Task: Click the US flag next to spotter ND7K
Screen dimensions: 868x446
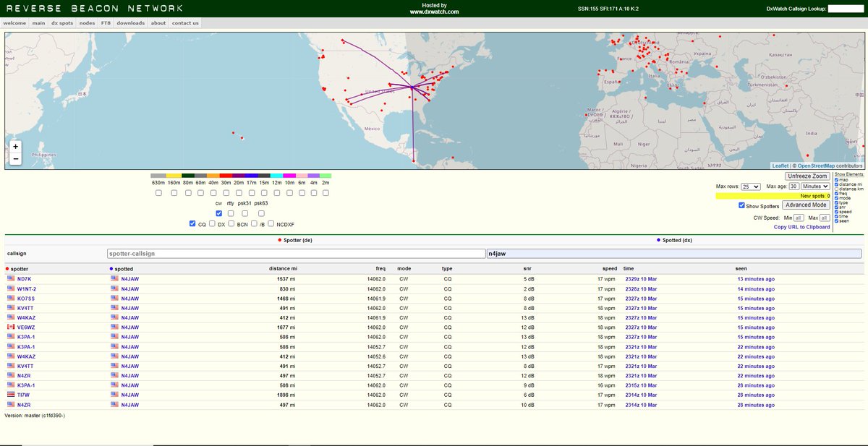Action: 11,279
